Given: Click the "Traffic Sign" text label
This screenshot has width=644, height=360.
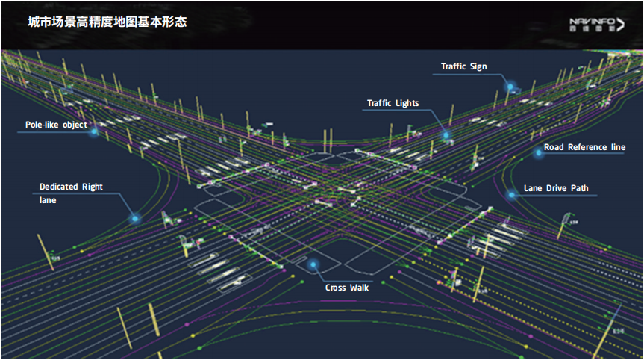Looking at the screenshot, I should [x=463, y=66].
